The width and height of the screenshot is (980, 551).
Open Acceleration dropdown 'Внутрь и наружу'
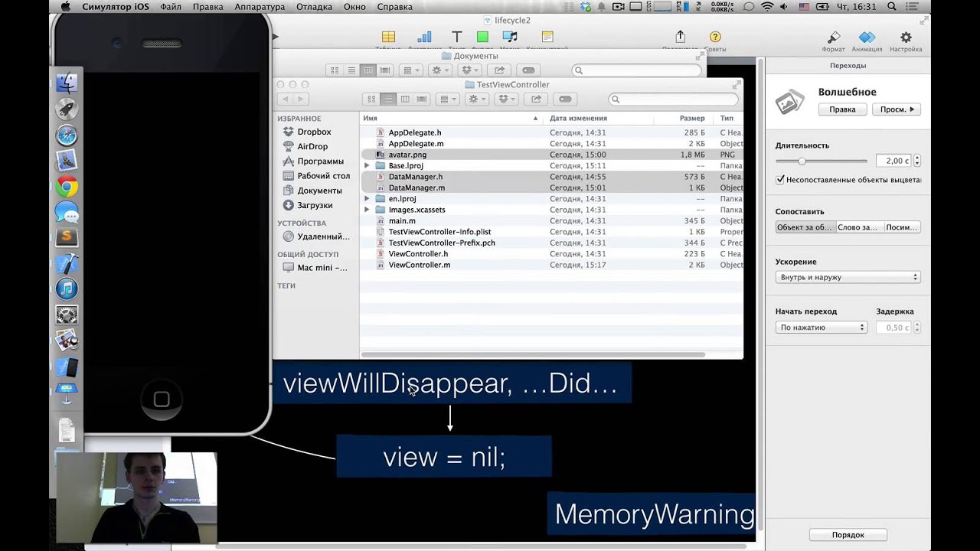coord(848,277)
